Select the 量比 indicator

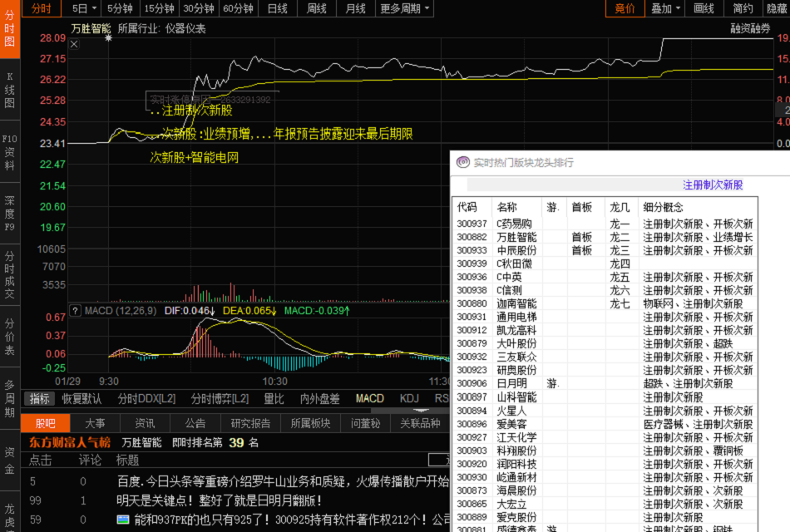point(274,399)
